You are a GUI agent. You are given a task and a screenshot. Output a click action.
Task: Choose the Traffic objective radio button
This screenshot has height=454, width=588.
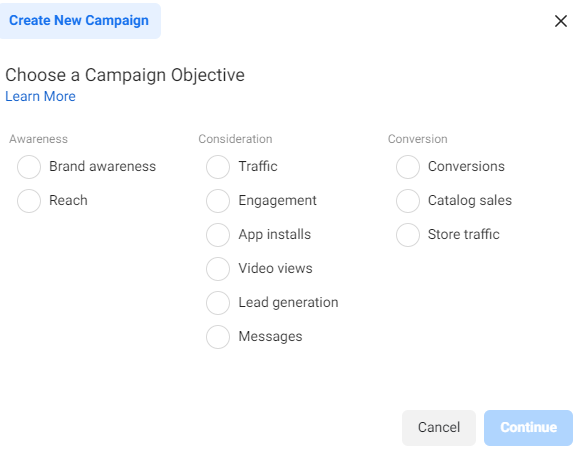(x=218, y=167)
